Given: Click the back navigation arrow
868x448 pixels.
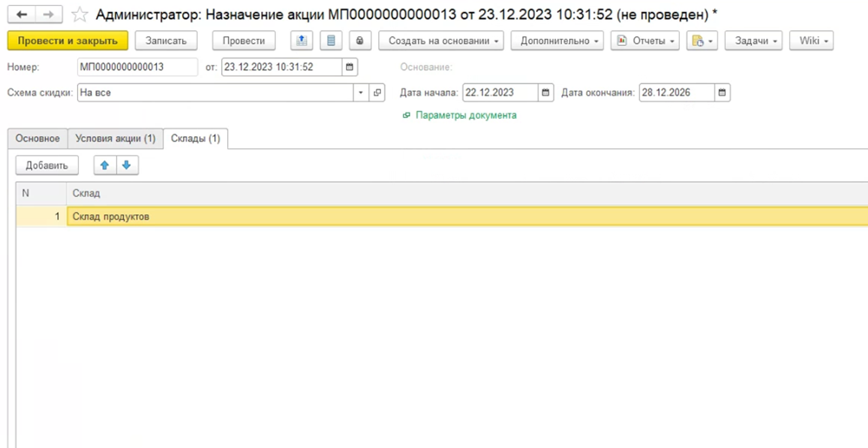Looking at the screenshot, I should click(22, 15).
